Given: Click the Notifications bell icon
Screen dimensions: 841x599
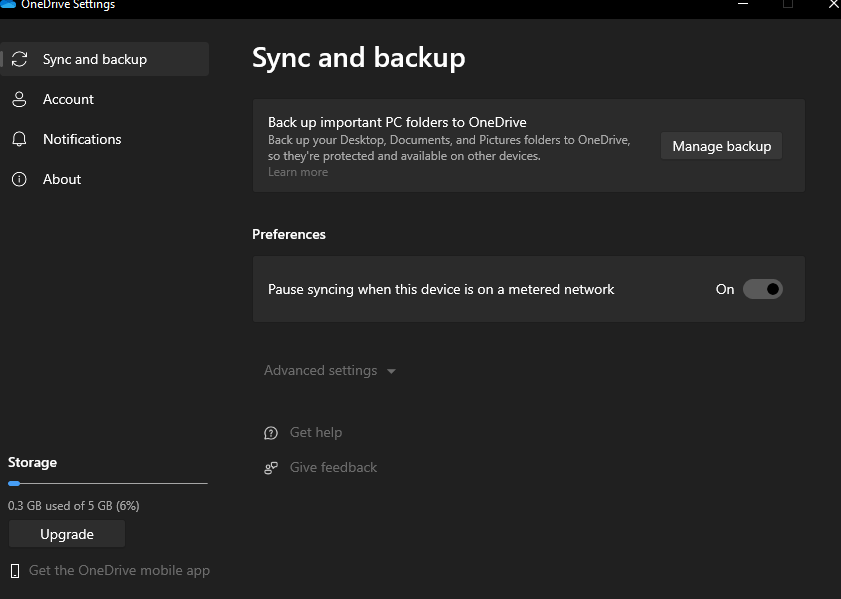Looking at the screenshot, I should point(19,140).
